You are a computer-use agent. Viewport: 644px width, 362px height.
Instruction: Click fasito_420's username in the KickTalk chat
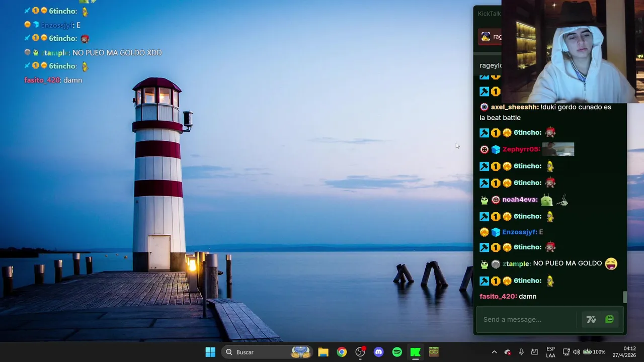498,296
